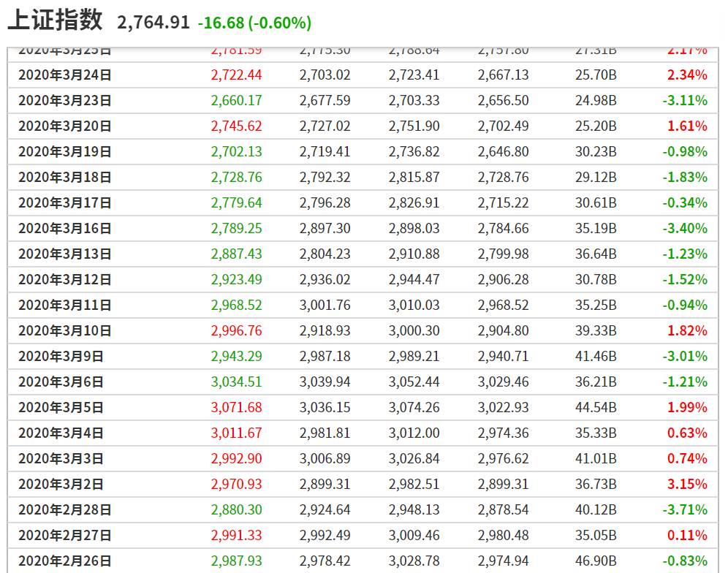This screenshot has height=573, width=728.
Task: Select the 2020年3月10日 date cell
Action: [x=65, y=330]
